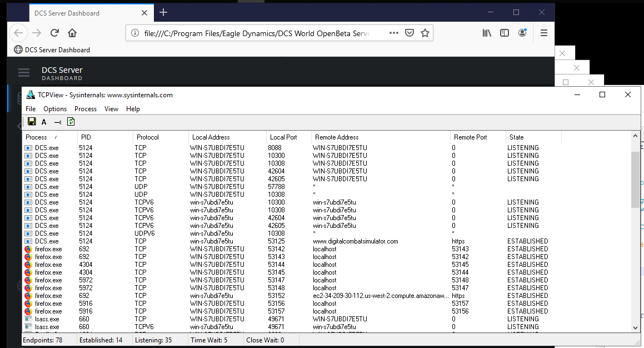Toggle show unconnected endpoints toolbar icon
The image size is (644, 348).
pos(57,122)
